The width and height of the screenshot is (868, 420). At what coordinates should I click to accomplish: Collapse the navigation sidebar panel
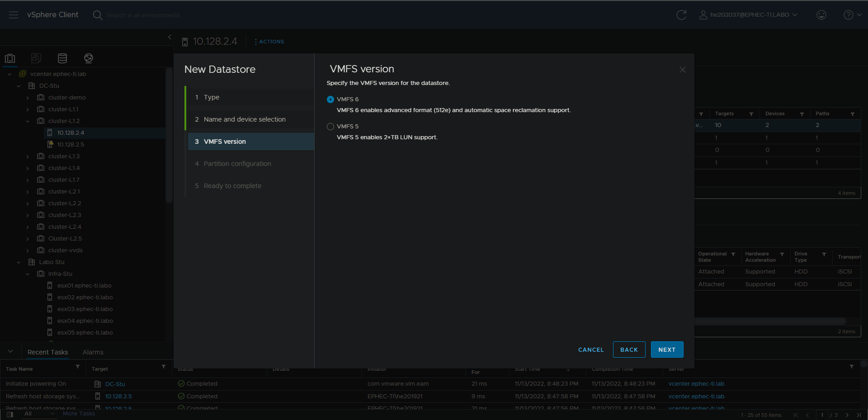click(x=170, y=37)
